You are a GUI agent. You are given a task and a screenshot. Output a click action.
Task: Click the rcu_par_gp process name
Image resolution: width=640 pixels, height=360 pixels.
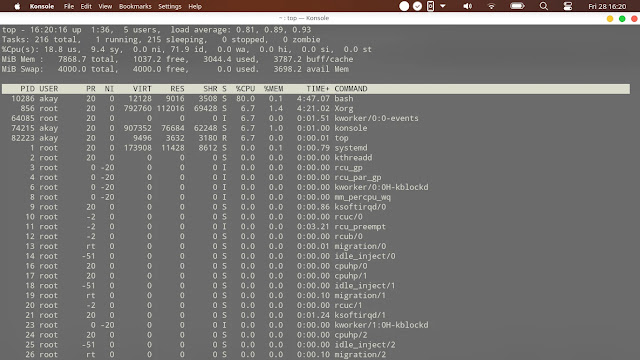pyautogui.click(x=358, y=178)
